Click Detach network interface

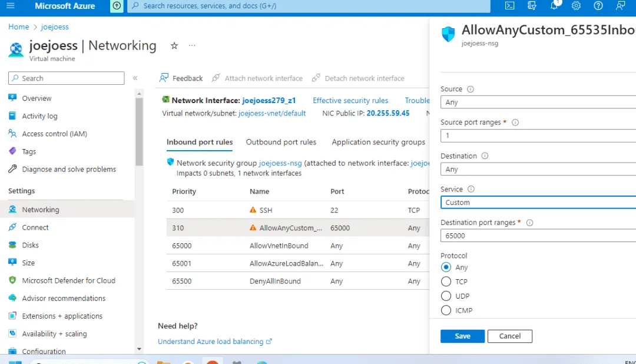point(358,78)
